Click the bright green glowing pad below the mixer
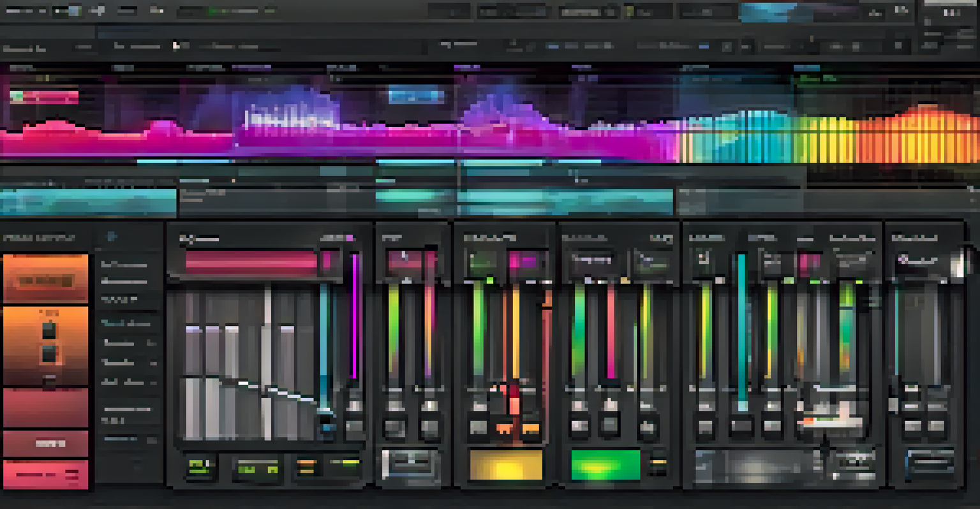The width and height of the screenshot is (980, 509). point(605,464)
